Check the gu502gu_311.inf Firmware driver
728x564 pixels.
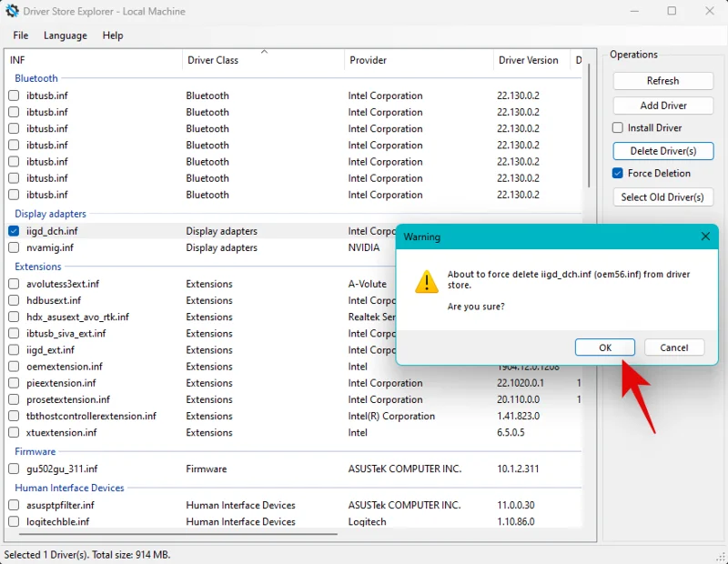[x=14, y=468]
